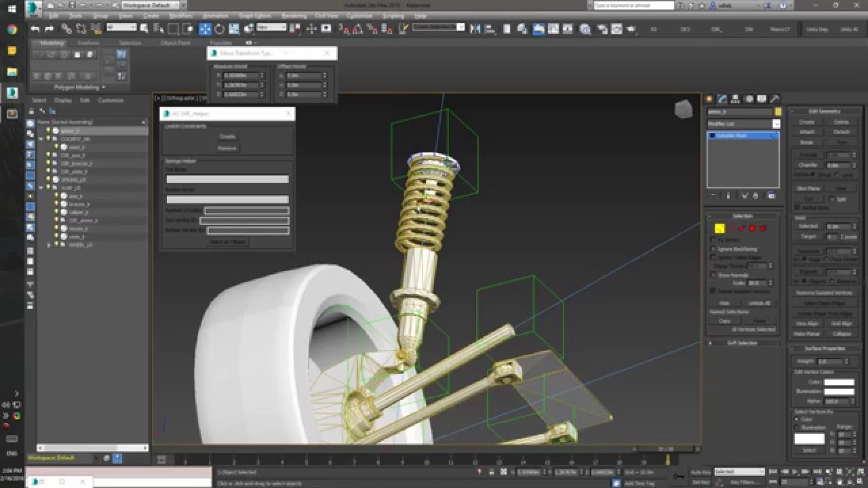This screenshot has width=868, height=488.
Task: Click Remove button under LookAt Constraints
Action: tap(227, 148)
